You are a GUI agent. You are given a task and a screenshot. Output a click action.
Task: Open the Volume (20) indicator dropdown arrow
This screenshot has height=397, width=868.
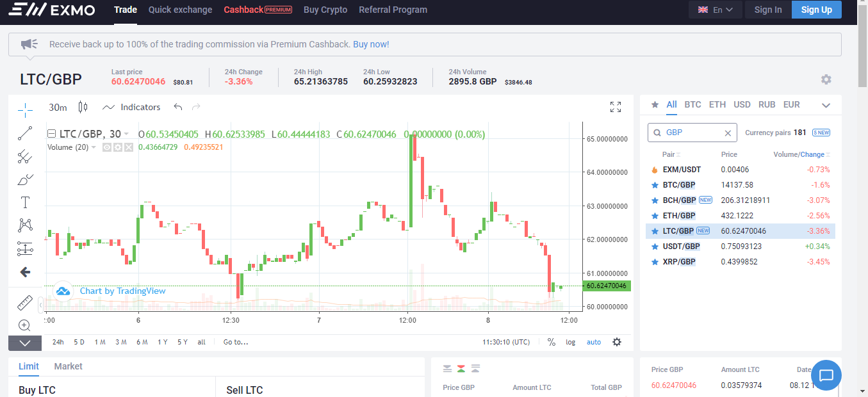coord(94,147)
